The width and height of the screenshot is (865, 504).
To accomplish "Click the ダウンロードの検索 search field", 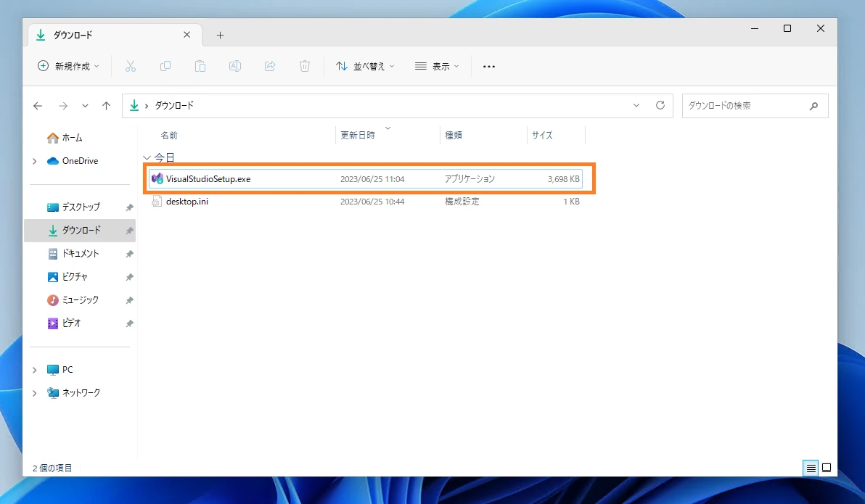I will (x=755, y=106).
